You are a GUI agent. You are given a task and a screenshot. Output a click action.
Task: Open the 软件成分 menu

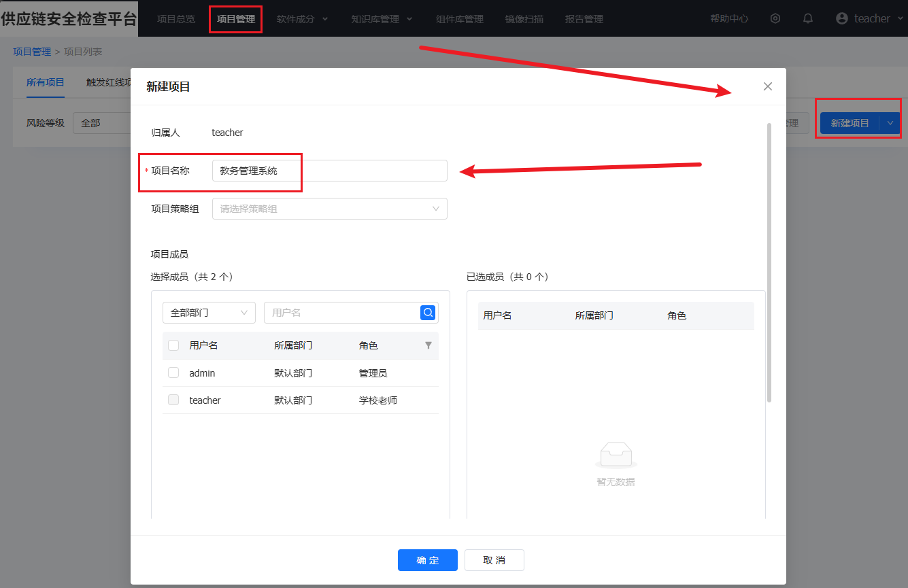tap(302, 19)
